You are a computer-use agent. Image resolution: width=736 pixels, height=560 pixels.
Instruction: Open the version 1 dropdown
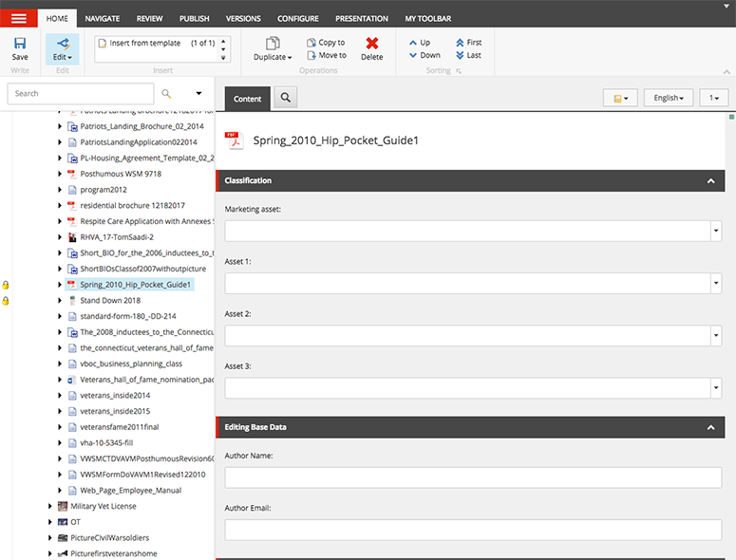click(x=713, y=98)
